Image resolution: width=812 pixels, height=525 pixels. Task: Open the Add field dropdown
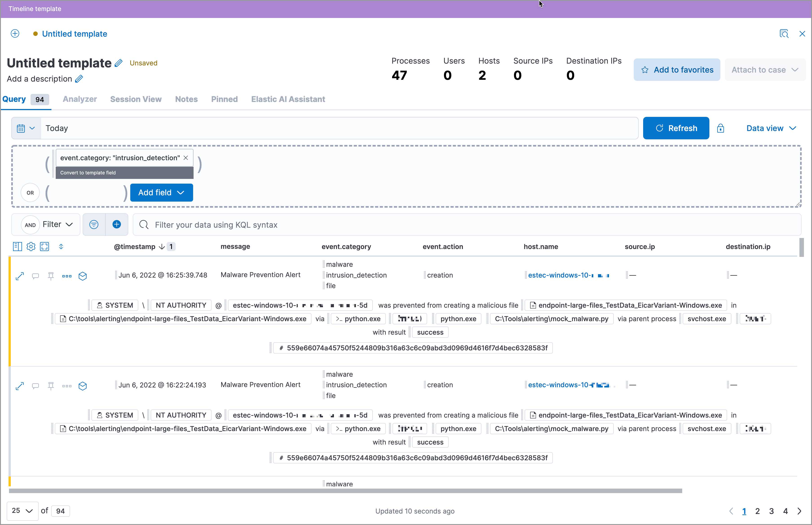point(161,192)
